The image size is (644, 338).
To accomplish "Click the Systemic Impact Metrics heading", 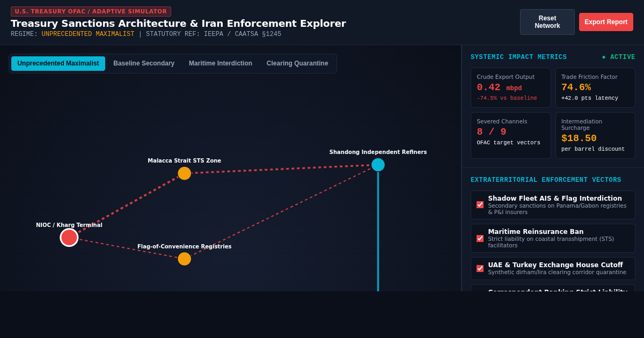I will tap(518, 57).
